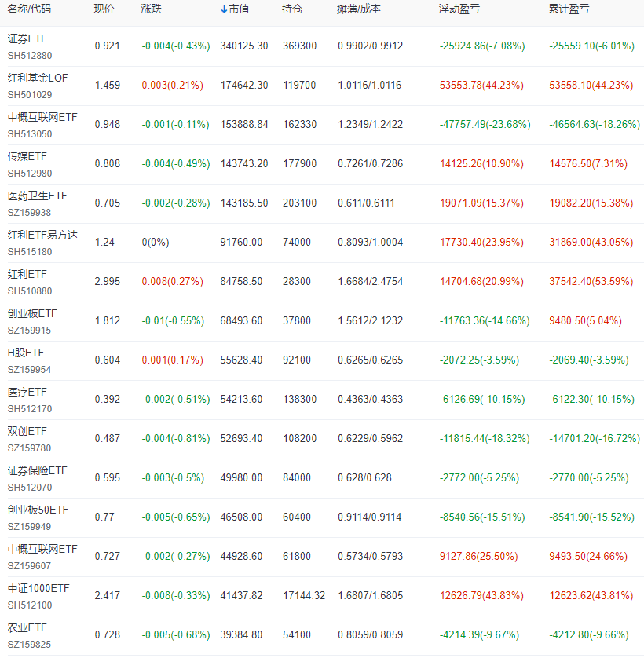This screenshot has width=644, height=658.
Task: Click the 浮动盈亏 column header
Action: 459,9
